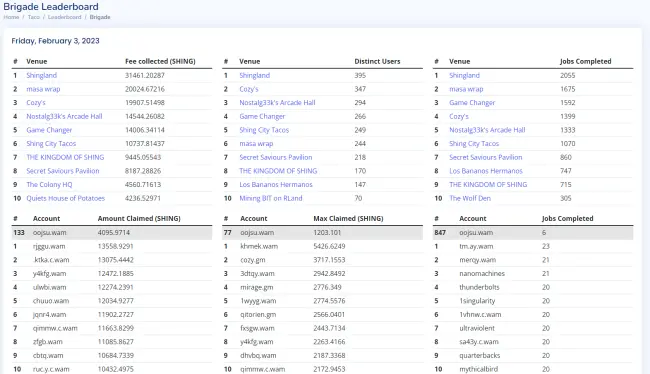
Task: Select account merqy.wam
Action: coord(478,260)
